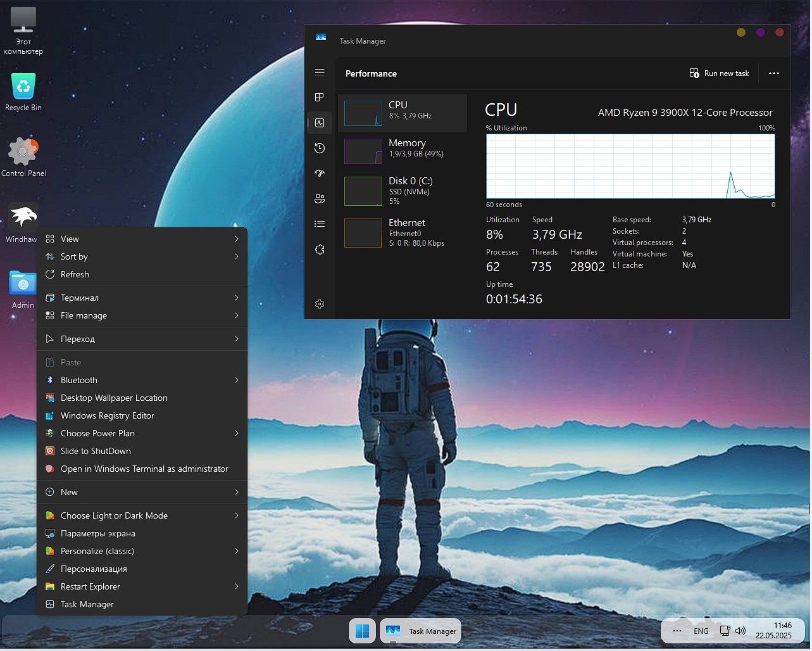Open Персонализация from context menu
The width and height of the screenshot is (812, 651).
pos(142,569)
